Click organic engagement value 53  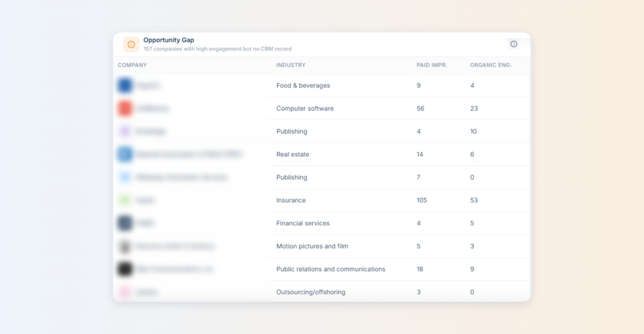tap(474, 200)
